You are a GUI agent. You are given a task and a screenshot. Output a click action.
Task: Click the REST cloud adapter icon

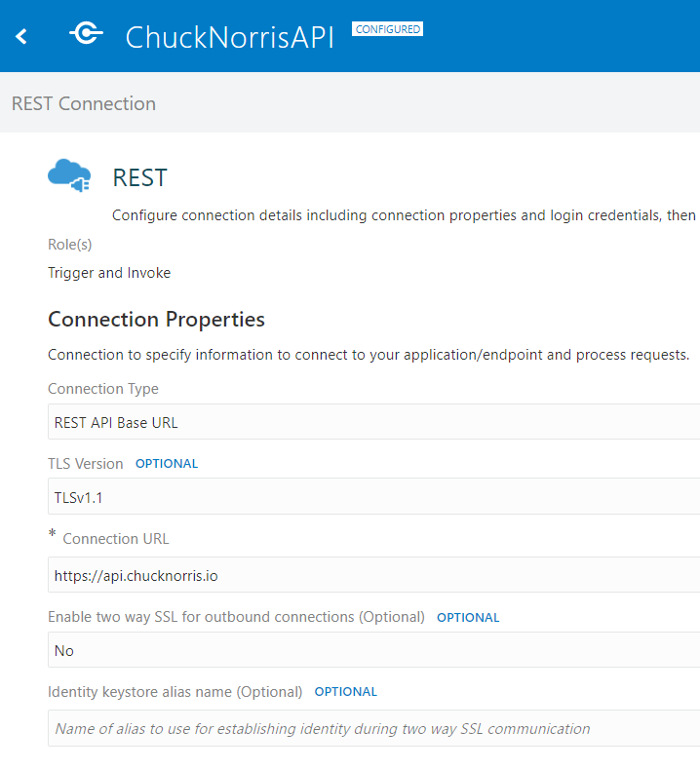pos(69,175)
